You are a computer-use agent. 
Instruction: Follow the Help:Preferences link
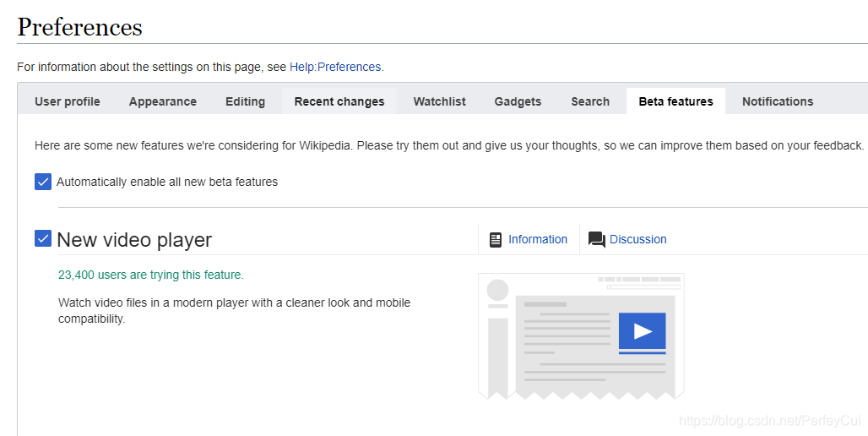pyautogui.click(x=335, y=67)
